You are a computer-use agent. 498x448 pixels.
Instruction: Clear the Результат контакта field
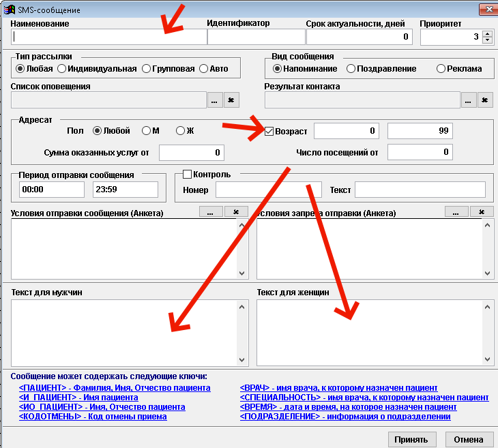[x=485, y=100]
